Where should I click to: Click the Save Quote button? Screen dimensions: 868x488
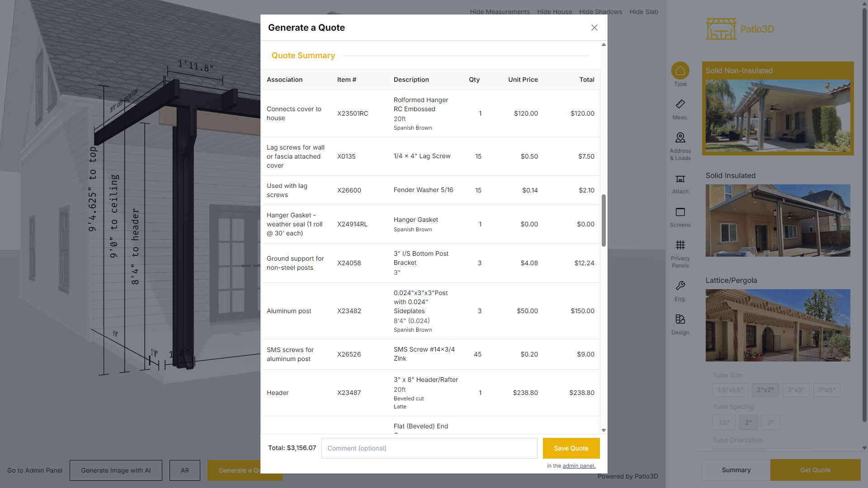(x=571, y=448)
